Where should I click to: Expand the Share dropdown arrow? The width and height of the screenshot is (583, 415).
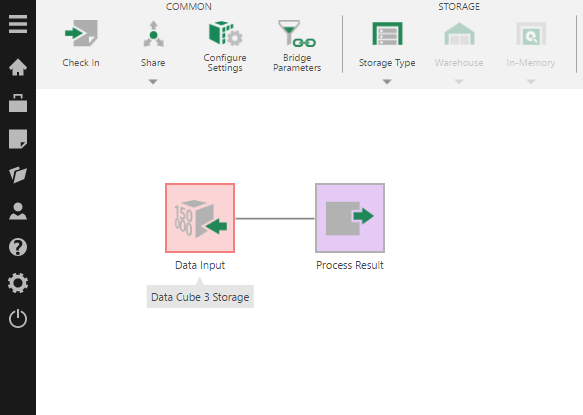tap(153, 81)
